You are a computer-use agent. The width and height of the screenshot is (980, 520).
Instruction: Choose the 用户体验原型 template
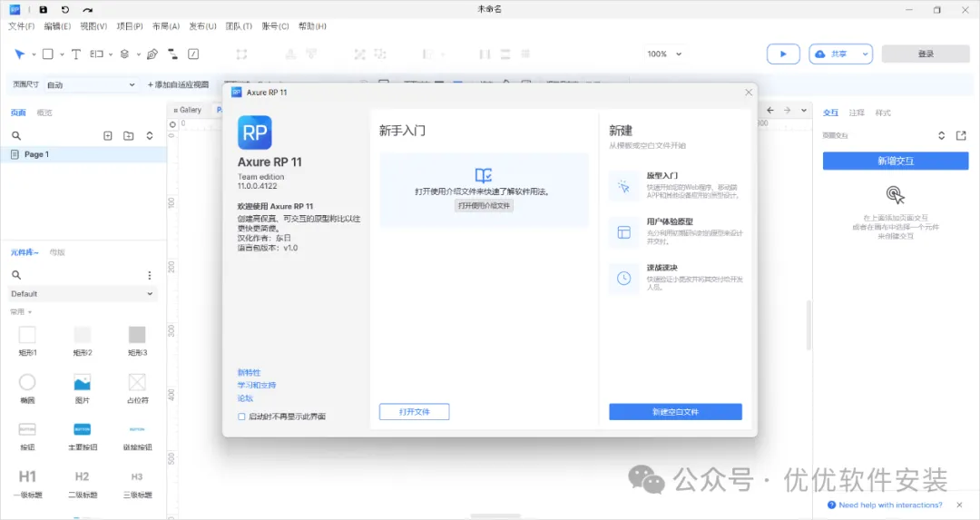pos(676,231)
